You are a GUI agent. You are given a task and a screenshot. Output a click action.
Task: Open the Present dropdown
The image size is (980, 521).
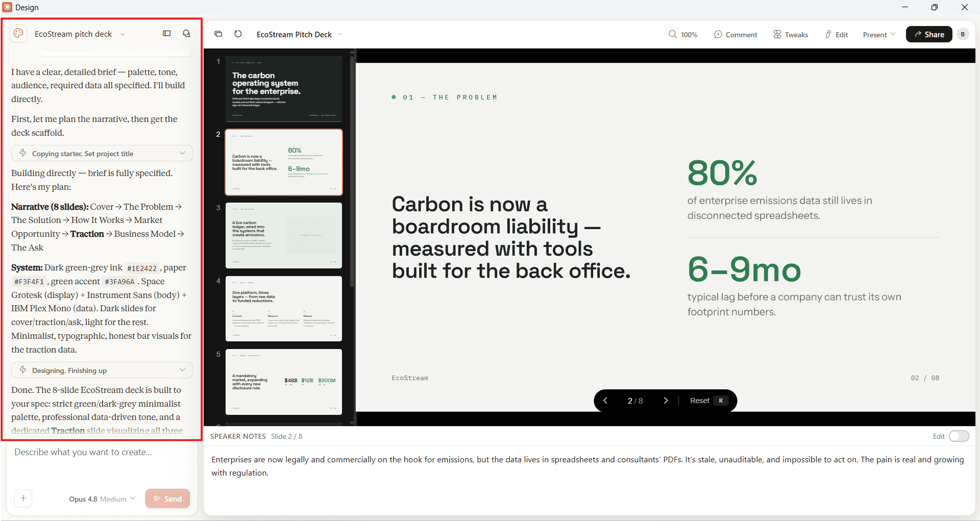coord(879,35)
